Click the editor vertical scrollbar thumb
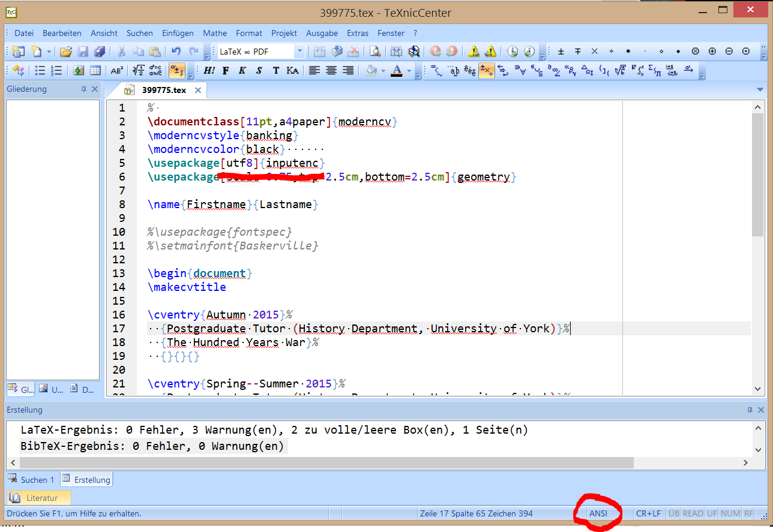The width and height of the screenshot is (773, 532). click(x=758, y=175)
